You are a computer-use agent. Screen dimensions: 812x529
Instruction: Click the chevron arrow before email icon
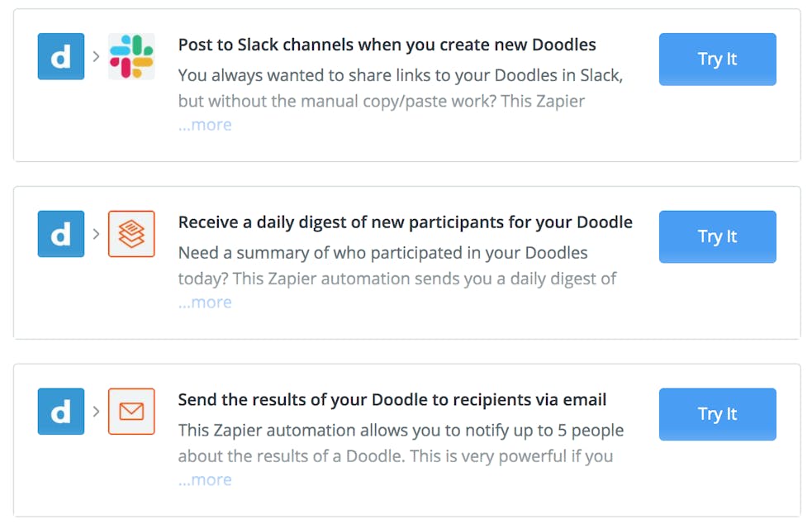point(96,412)
